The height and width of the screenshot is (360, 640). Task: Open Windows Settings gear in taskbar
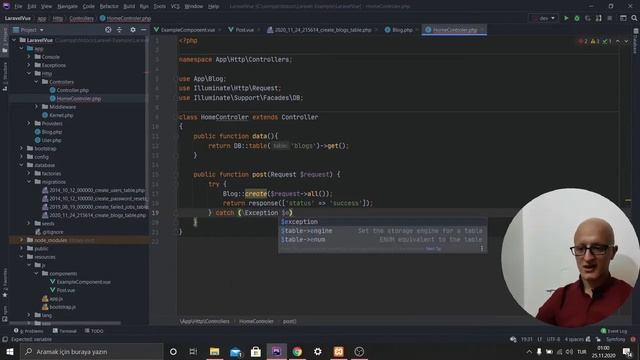coord(318,351)
